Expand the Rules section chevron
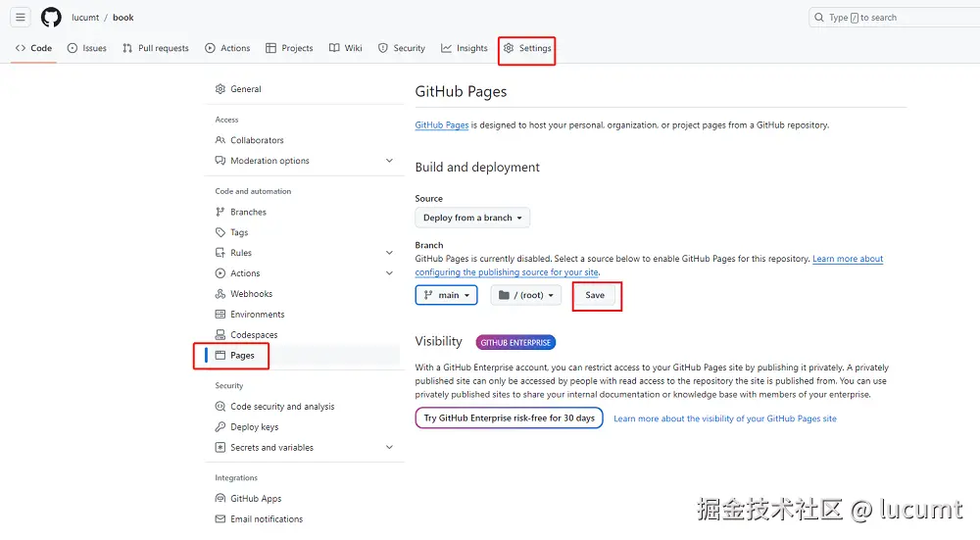 pos(389,253)
